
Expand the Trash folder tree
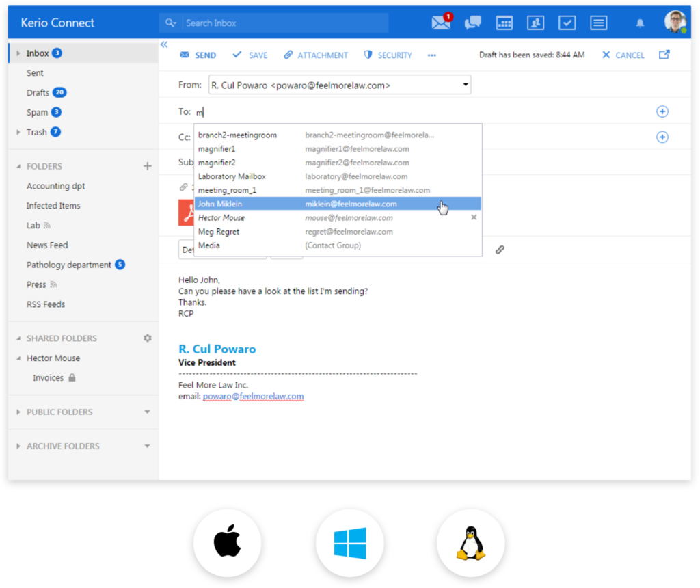pyautogui.click(x=18, y=132)
